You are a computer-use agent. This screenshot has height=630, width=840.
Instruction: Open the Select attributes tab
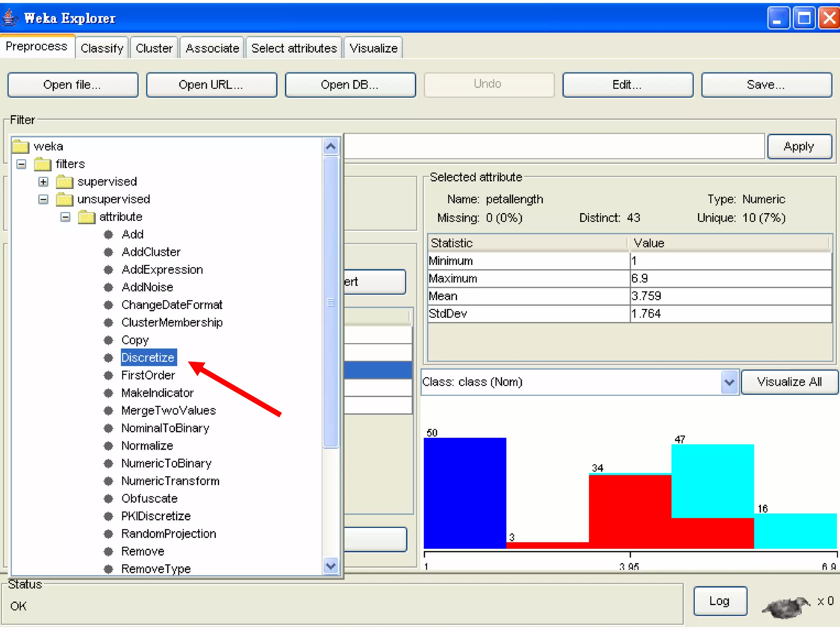(x=294, y=48)
